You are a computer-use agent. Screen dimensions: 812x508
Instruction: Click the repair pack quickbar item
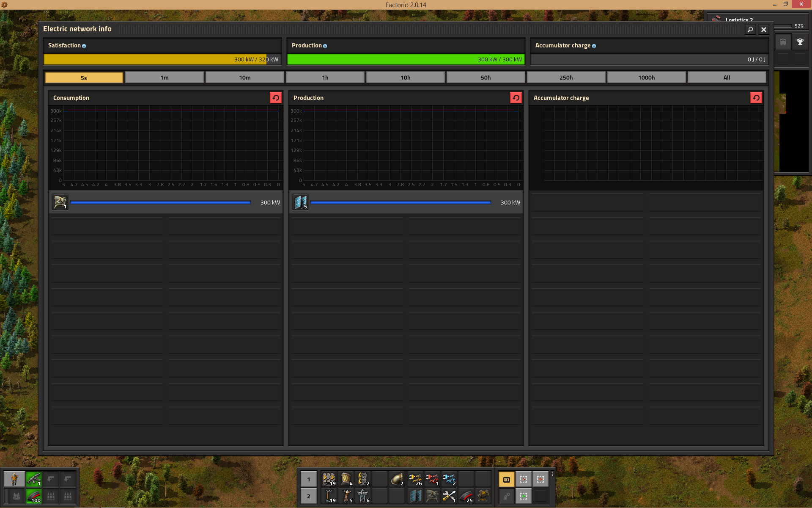tap(449, 496)
